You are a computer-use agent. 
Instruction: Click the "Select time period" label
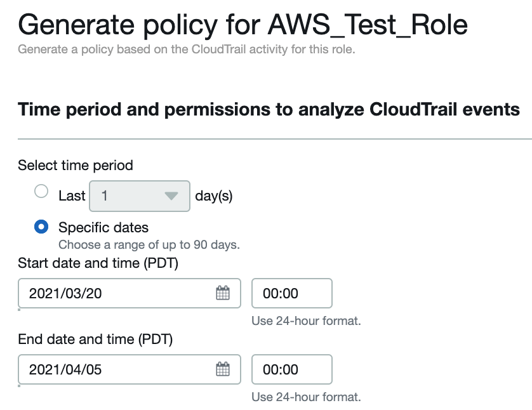pos(76,166)
